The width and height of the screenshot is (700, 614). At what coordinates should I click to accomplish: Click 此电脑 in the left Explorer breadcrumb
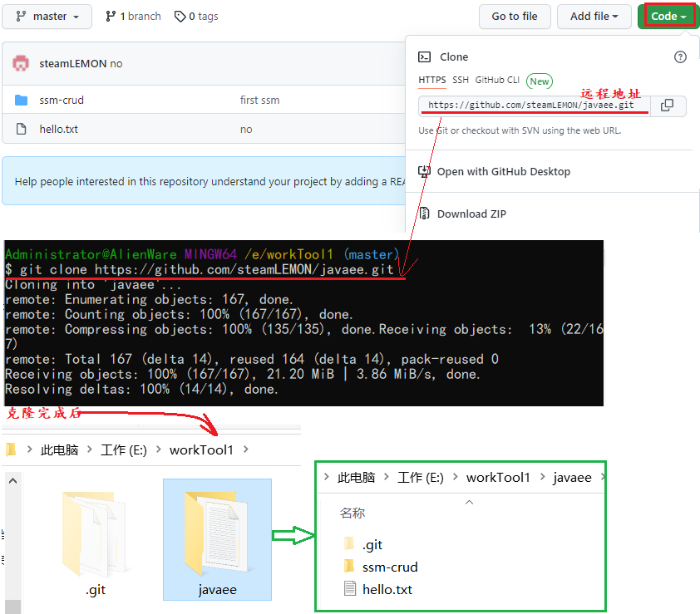[x=59, y=449]
